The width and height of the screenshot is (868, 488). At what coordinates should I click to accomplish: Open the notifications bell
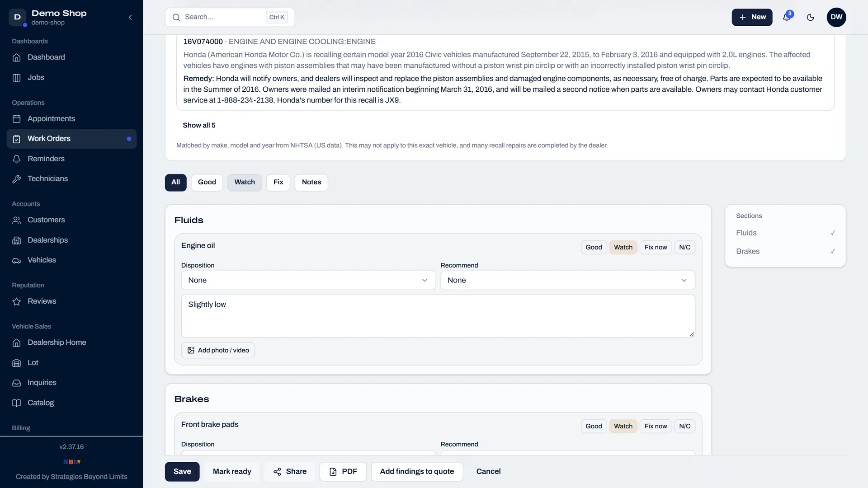pyautogui.click(x=787, y=17)
